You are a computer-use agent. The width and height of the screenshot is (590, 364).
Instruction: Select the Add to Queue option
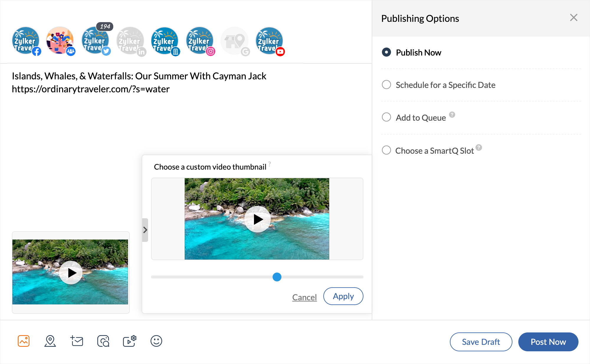386,117
